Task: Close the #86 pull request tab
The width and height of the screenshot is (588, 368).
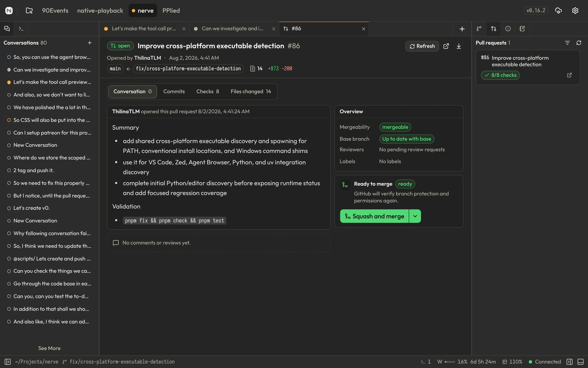Action: 363,29
